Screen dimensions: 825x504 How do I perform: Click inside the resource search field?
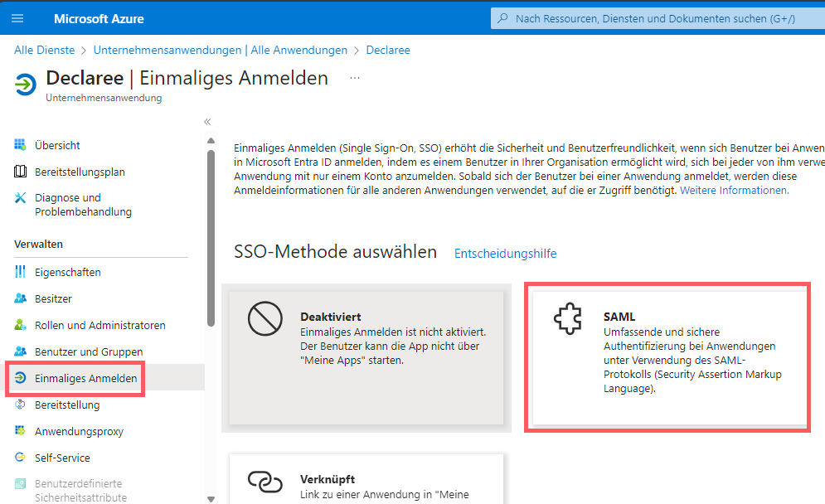click(655, 17)
